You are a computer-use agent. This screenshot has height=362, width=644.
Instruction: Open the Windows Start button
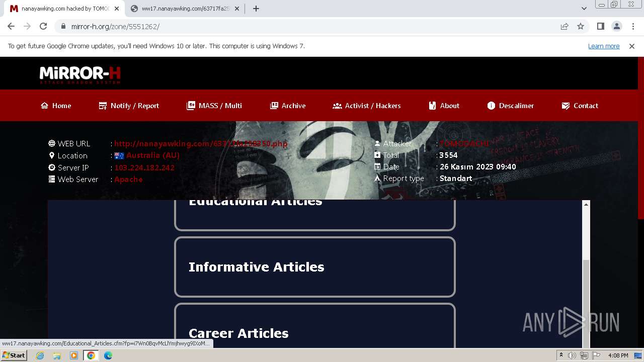point(14,355)
